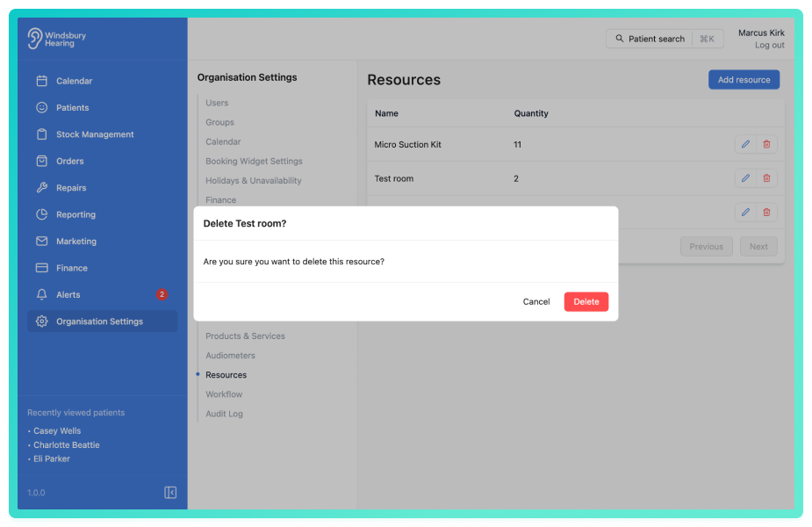Edit Test room via pencil icon
This screenshot has width=812, height=527.
(x=745, y=178)
